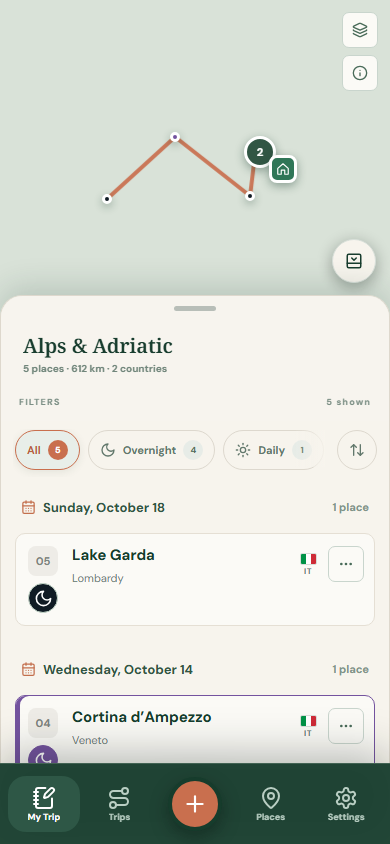Open the sort order button
Screen dimensions: 390x844
(x=357, y=450)
